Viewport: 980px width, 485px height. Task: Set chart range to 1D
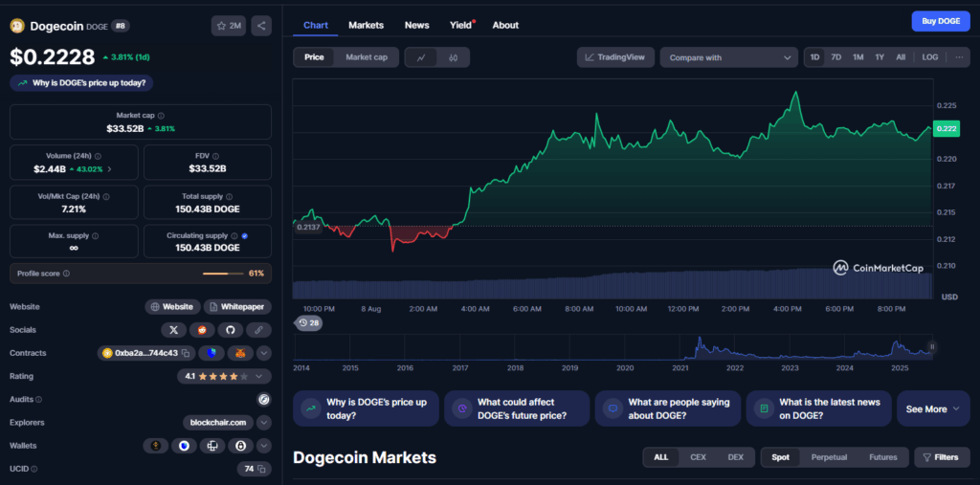point(815,56)
